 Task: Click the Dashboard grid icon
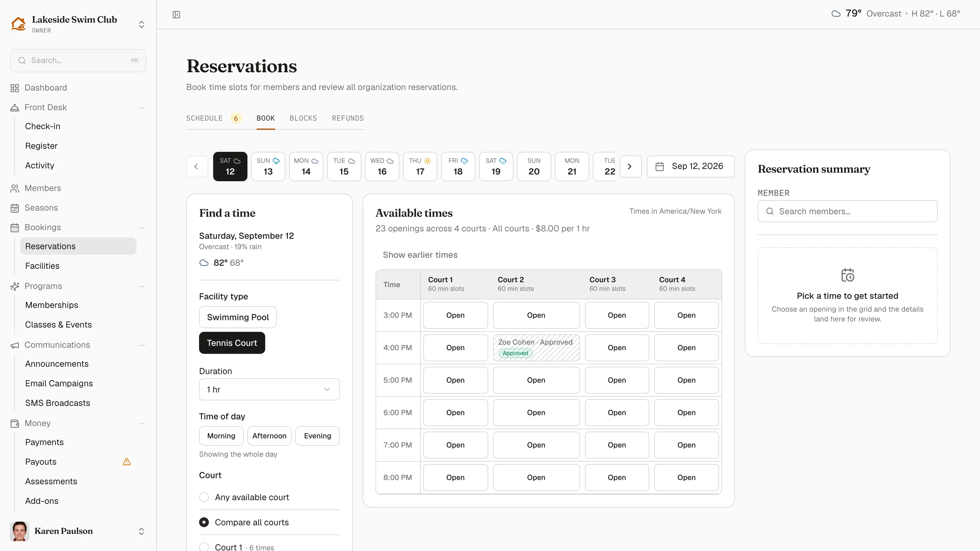click(x=14, y=88)
